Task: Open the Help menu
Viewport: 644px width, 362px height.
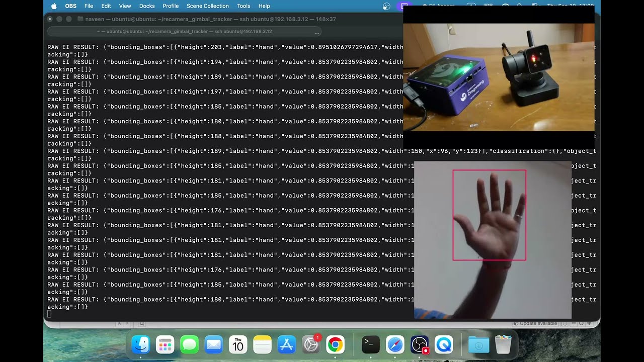Action: point(264,6)
